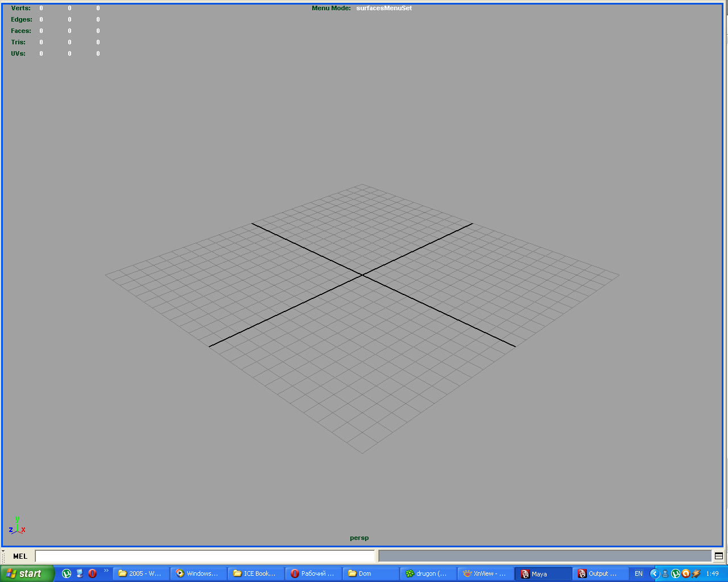
Task: Open the Script Editor icon beside command line
Action: tap(719, 556)
